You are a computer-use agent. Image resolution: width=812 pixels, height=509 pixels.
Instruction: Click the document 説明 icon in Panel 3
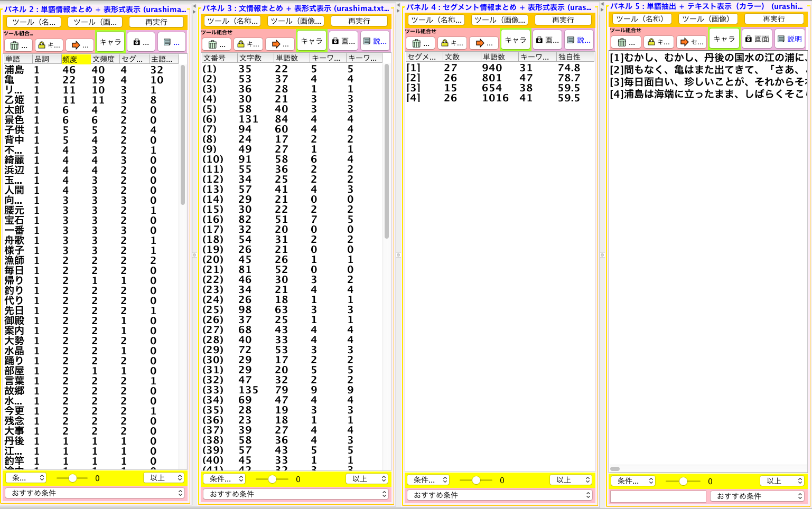(375, 41)
